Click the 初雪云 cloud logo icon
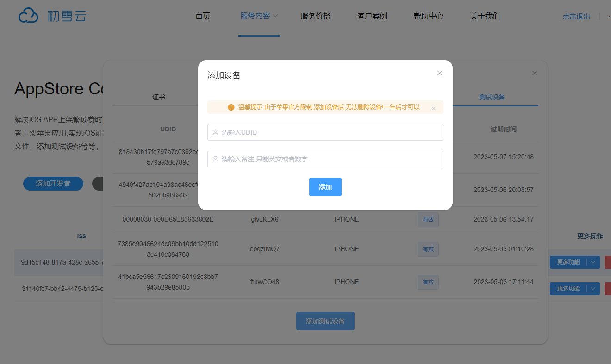 (28, 16)
